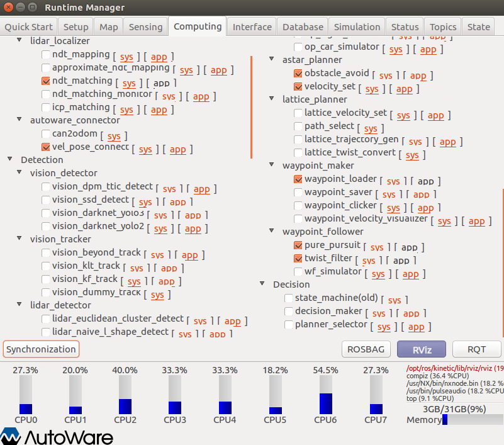Open the Interface tab
This screenshot has height=445, width=504.
[x=252, y=26]
